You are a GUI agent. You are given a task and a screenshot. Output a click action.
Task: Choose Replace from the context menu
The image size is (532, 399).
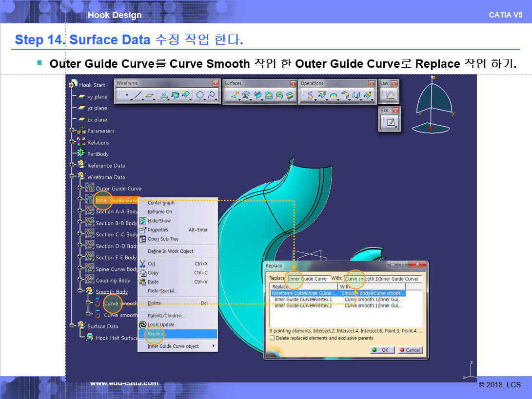(x=157, y=334)
